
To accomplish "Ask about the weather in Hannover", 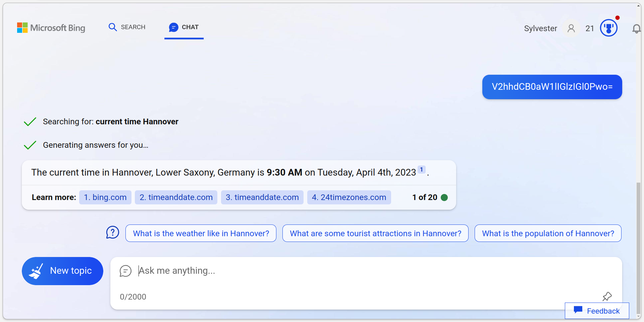I will click(x=201, y=233).
